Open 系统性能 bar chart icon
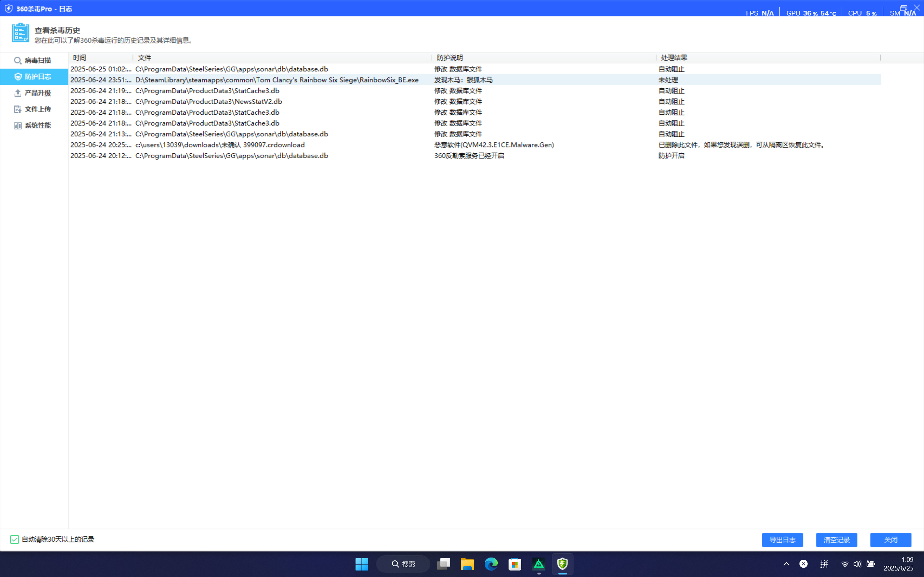 point(18,125)
